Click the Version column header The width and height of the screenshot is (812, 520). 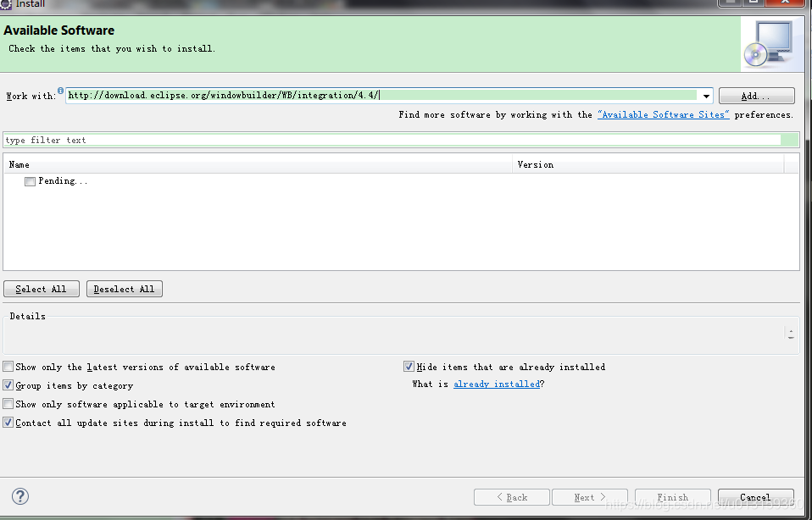click(648, 164)
